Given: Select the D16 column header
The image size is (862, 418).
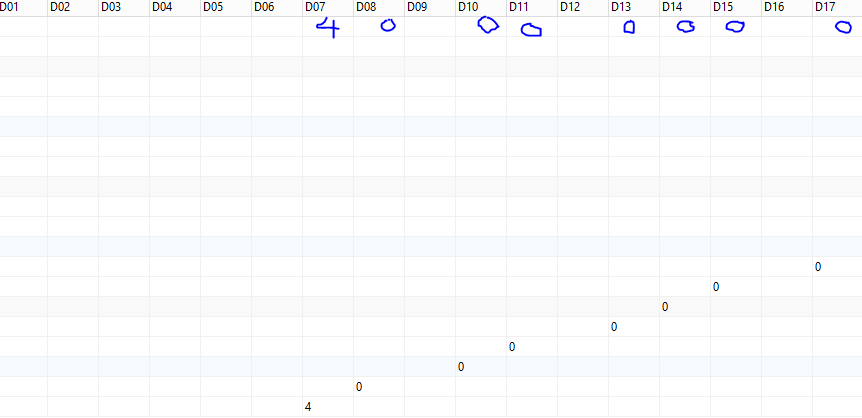Looking at the screenshot, I should click(787, 8).
